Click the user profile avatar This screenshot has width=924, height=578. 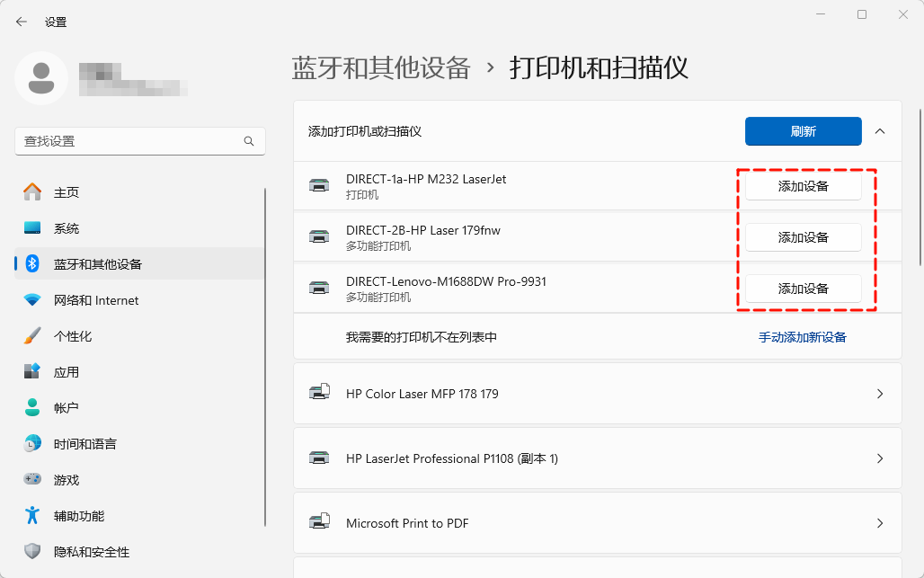click(40, 78)
